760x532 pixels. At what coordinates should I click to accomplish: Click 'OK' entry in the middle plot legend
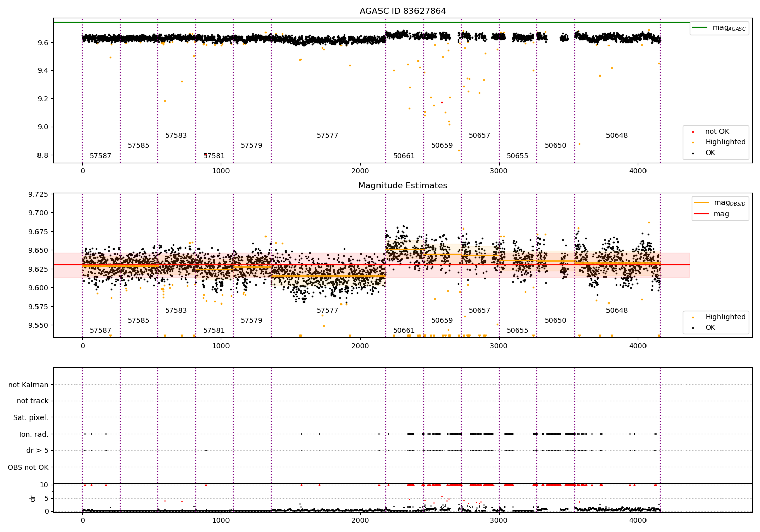coord(710,328)
